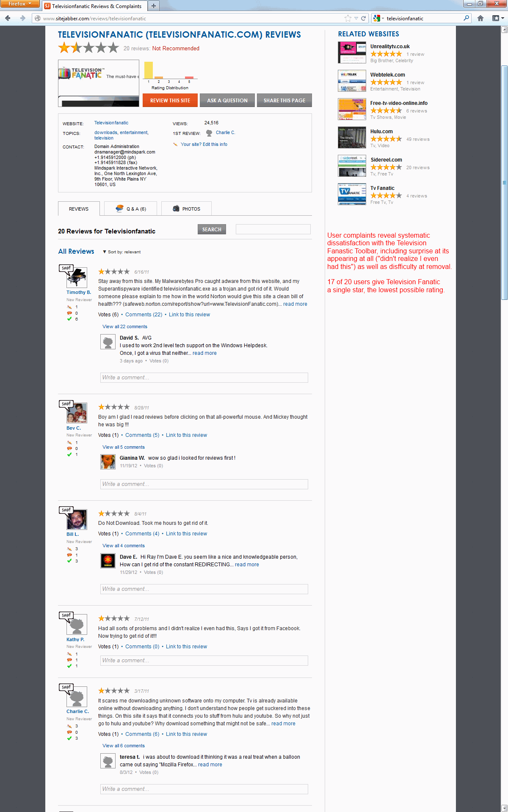
Task: Open the Firefox home page icon
Action: coord(480,18)
